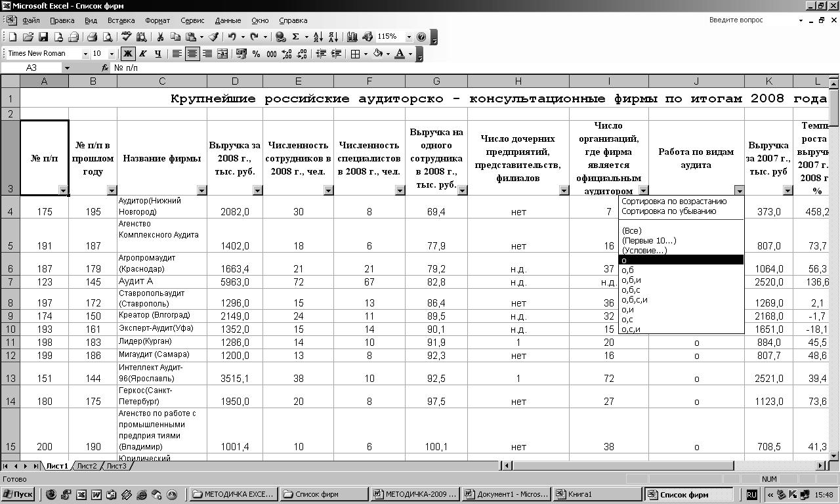840x504 pixels.
Task: Activate the Format Painter brush
Action: tap(214, 37)
